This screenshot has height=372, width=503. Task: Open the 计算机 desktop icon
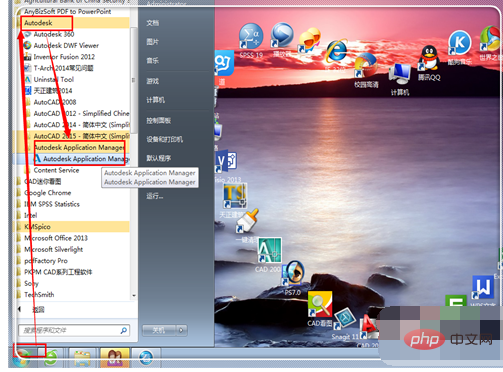[x=400, y=78]
